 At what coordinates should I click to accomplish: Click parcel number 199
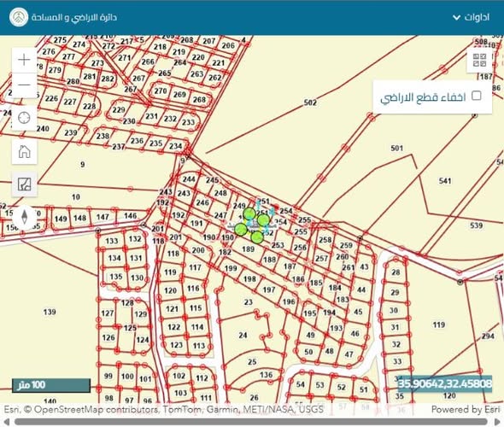click(231, 268)
